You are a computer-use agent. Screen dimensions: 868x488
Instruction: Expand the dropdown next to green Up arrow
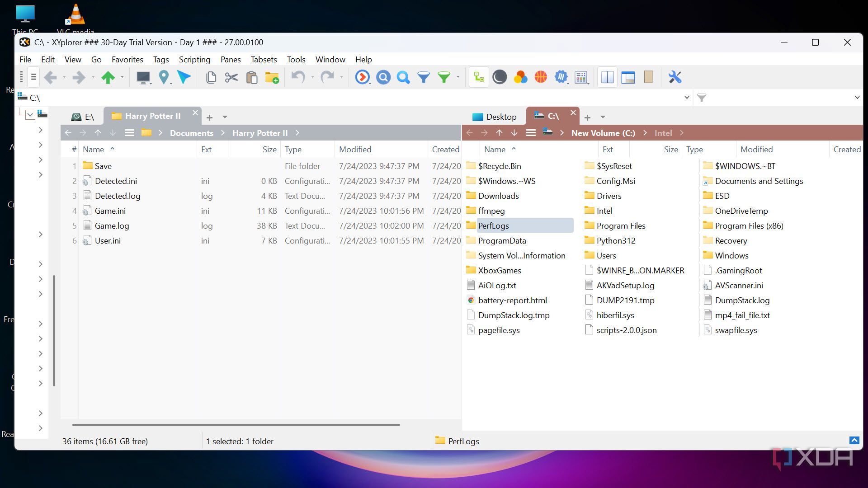(x=122, y=78)
